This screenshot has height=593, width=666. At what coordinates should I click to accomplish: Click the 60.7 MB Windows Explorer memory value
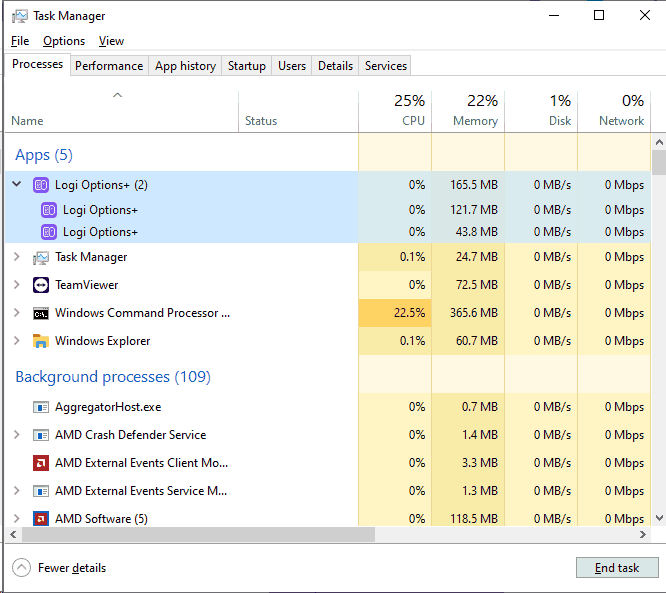[477, 341]
